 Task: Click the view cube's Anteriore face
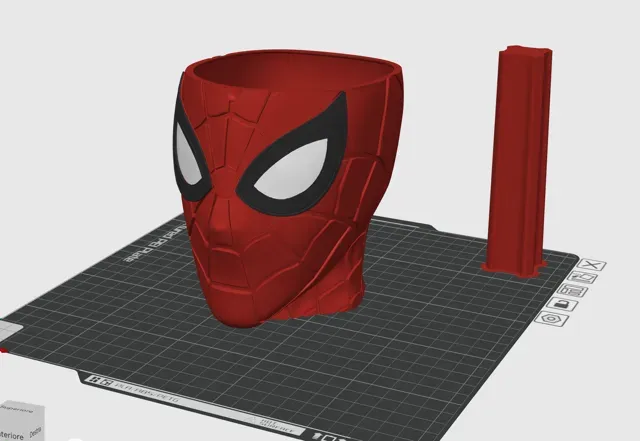[12, 433]
